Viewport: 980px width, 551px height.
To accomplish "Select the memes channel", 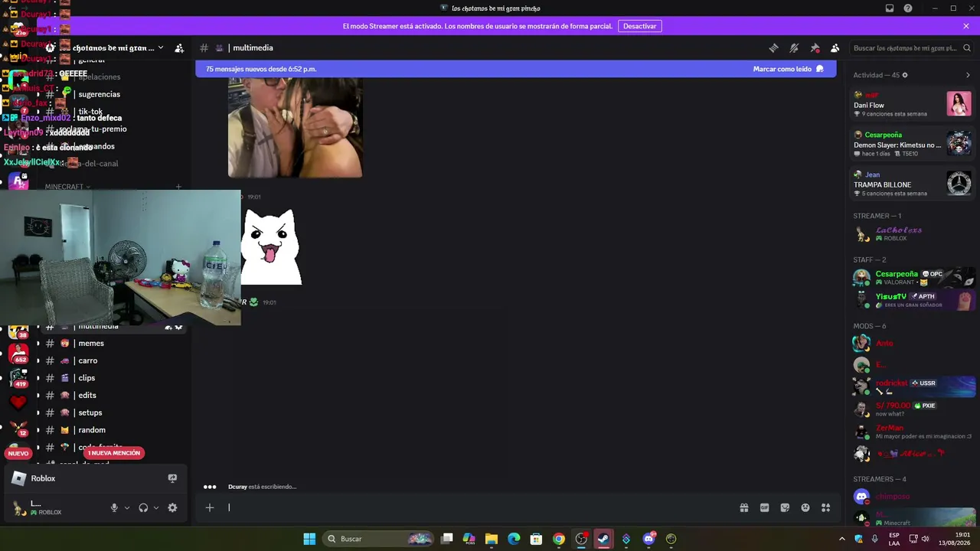I will point(91,344).
